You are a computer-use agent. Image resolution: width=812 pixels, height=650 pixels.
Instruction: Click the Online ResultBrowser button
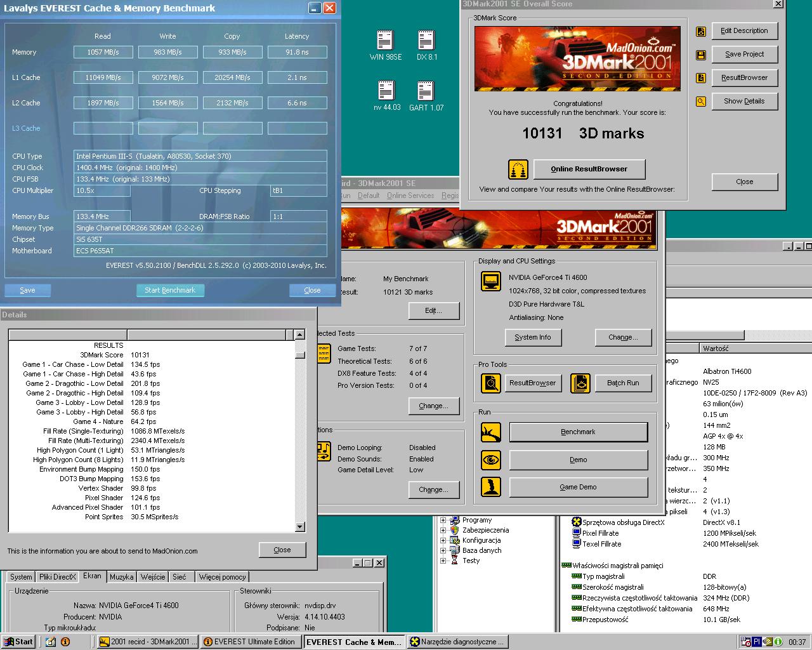(589, 169)
